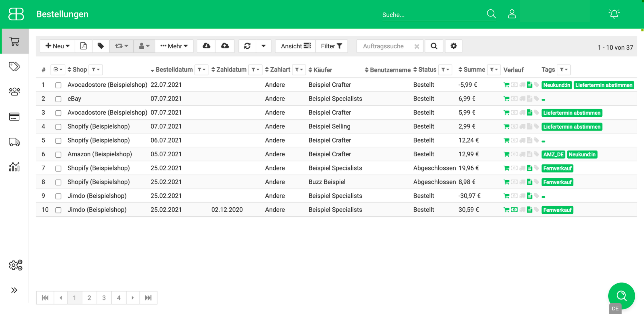Click the refresh orders button

[247, 46]
